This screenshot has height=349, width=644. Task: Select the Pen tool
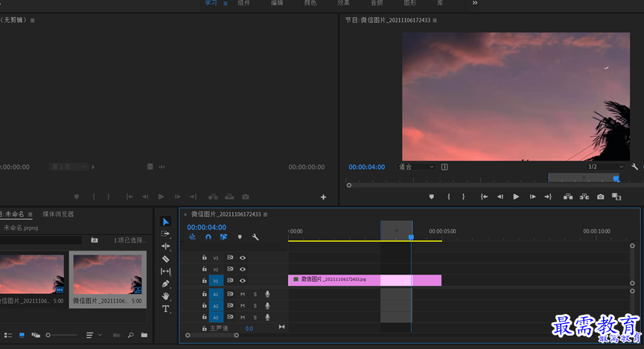[x=165, y=284]
